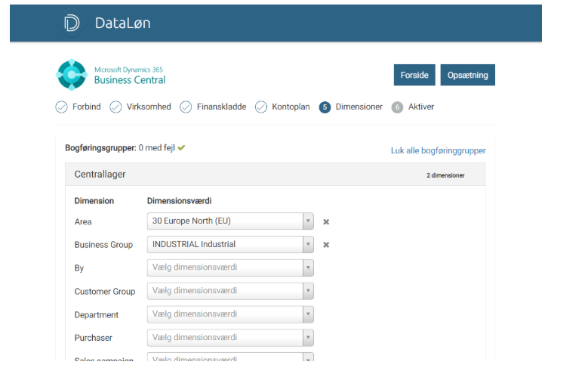588x371 pixels.
Task: Click the Virksomhed step checkmark icon
Action: pyautogui.click(x=116, y=107)
